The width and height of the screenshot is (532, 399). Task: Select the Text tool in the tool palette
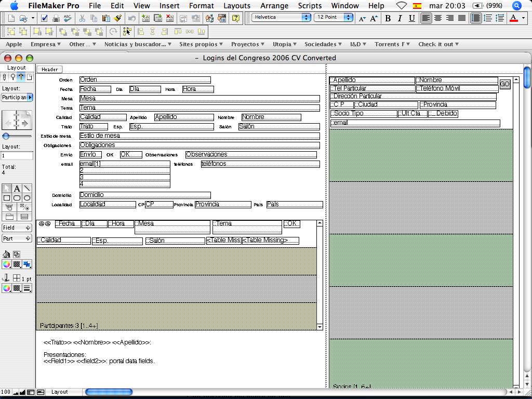(x=17, y=189)
